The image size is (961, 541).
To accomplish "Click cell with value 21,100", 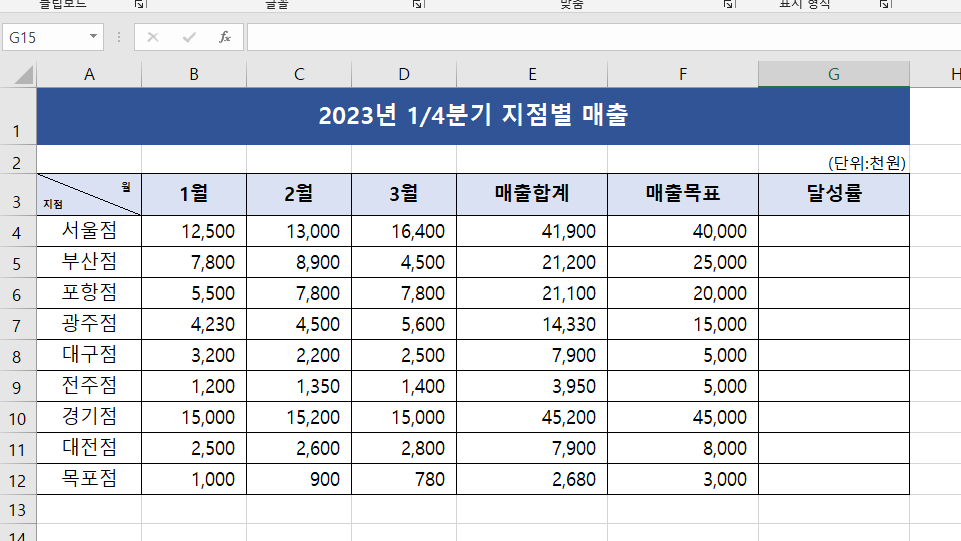I will [532, 293].
